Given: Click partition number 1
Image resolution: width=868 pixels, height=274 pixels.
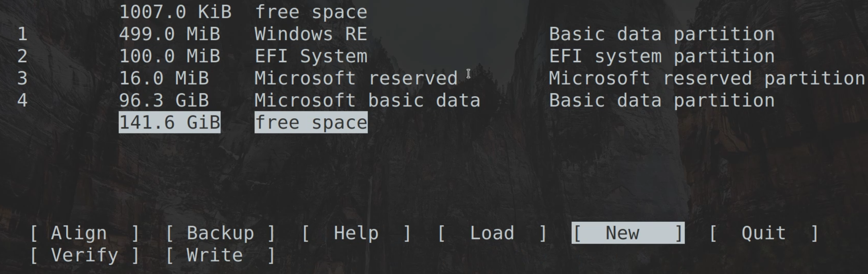Looking at the screenshot, I should 23,34.
